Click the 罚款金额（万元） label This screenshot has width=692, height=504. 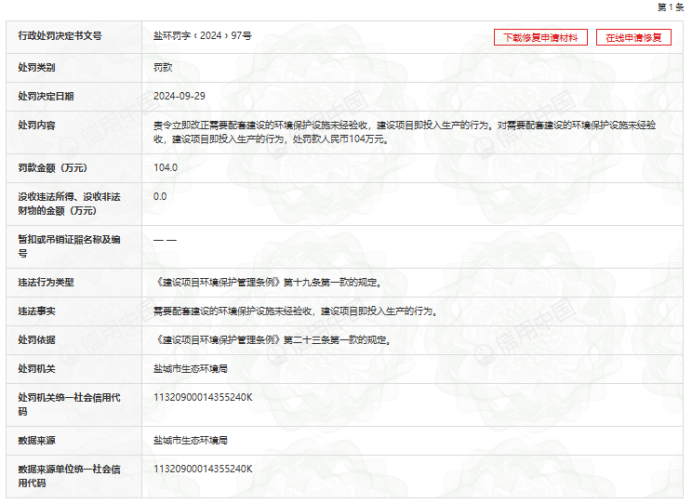click(53, 168)
